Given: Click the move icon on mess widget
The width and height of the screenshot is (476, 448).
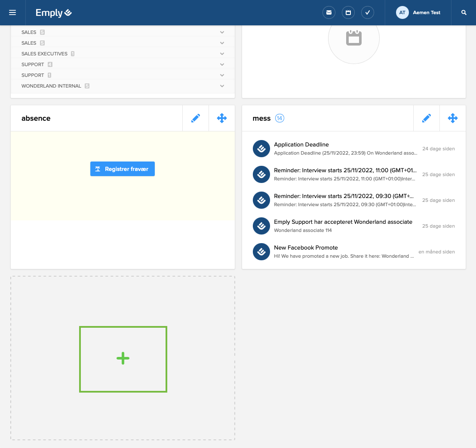Looking at the screenshot, I should click(453, 118).
